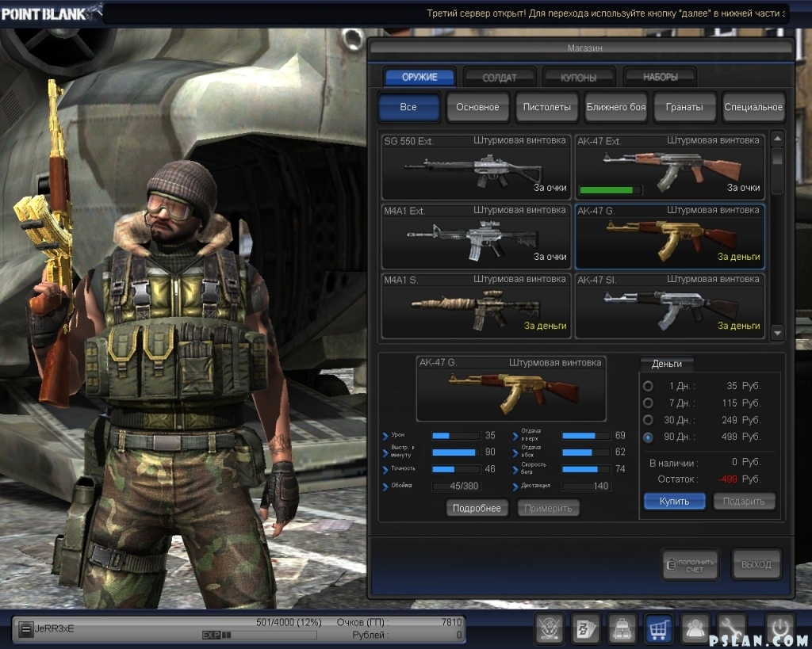Viewport: 812px width, 649px height.
Task: Select the 1 Дн. price option
Action: [648, 386]
